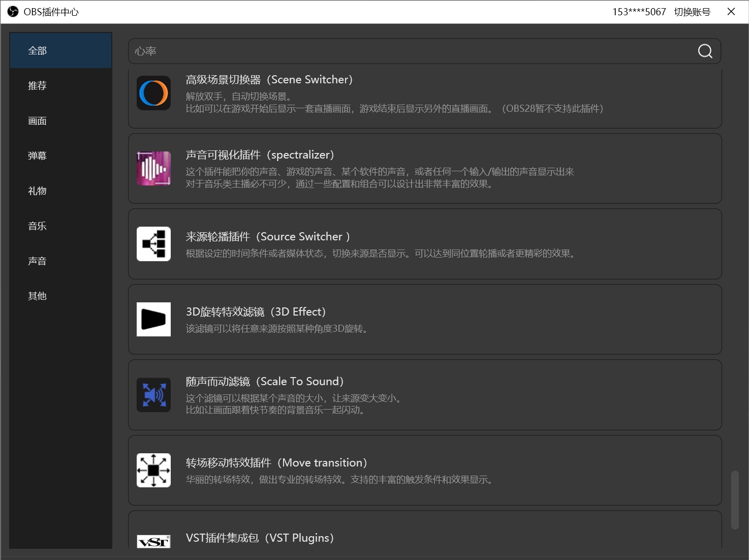Click the Source Switcher plugin icon
749x560 pixels.
(153, 244)
